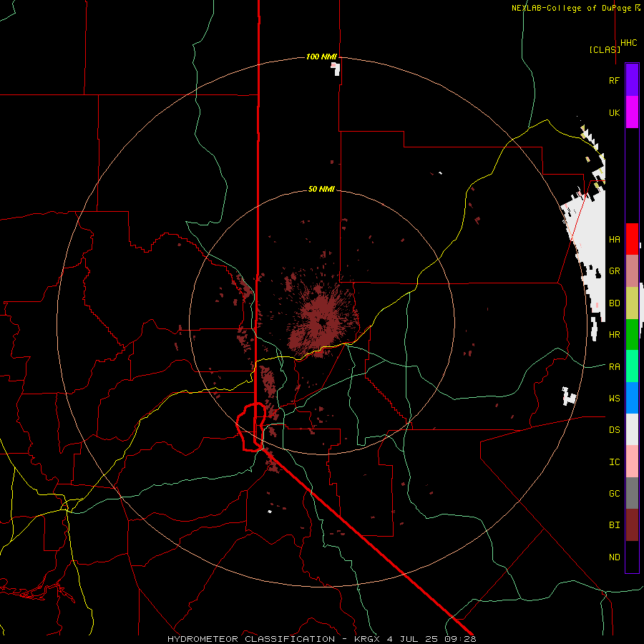Viewport: 644px width, 644px height.
Task: Click the magenta UK color swatch
Action: pyautogui.click(x=632, y=112)
